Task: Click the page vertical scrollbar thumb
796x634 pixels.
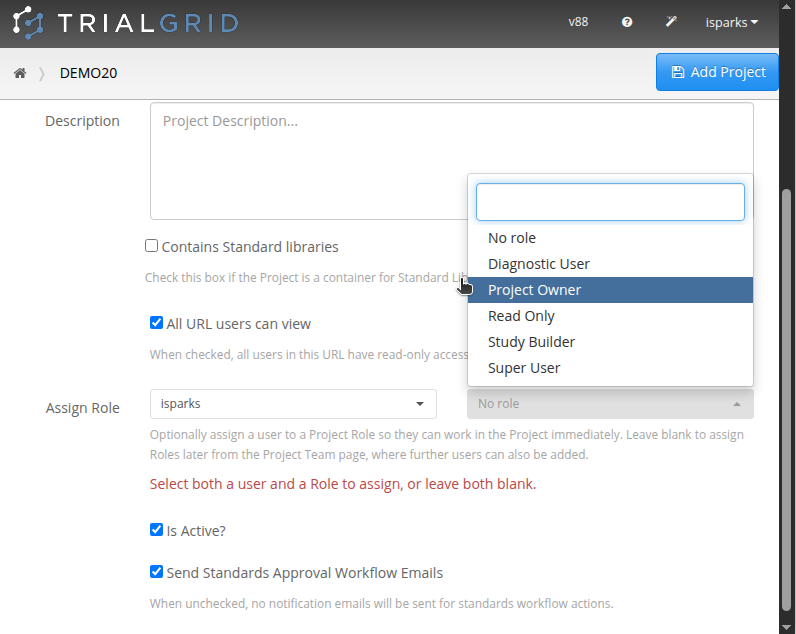Action: 787,400
